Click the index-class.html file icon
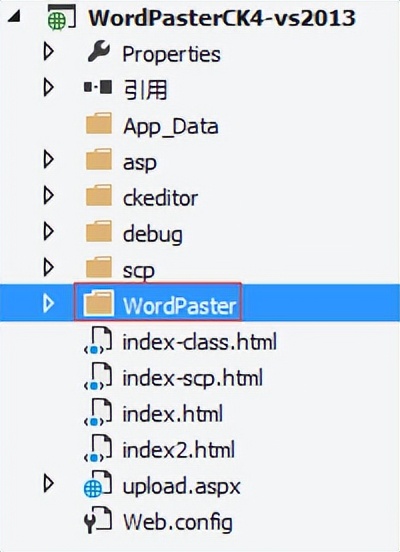 coord(98,340)
